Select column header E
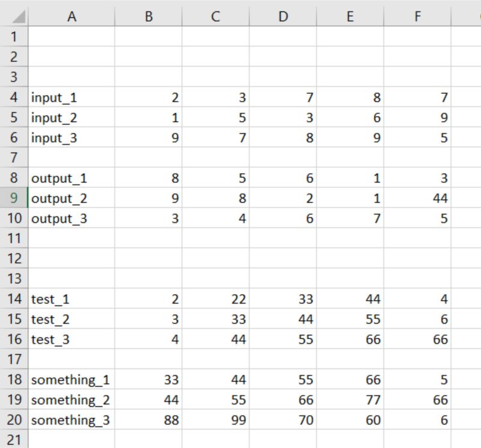Image resolution: width=481 pixels, height=448 pixels. point(351,16)
